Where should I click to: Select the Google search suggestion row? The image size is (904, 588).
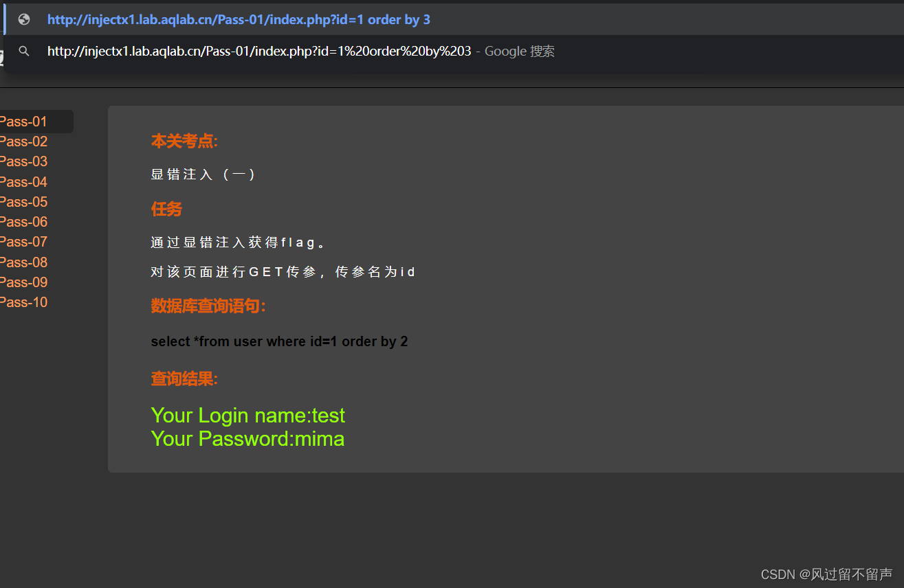(454, 52)
